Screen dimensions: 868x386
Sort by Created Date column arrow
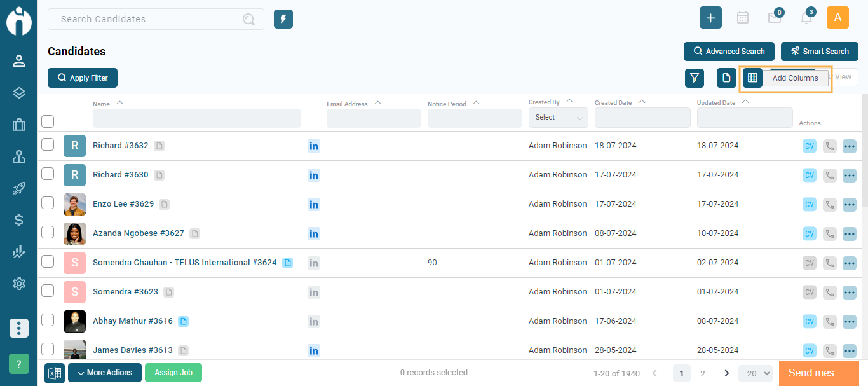click(642, 102)
